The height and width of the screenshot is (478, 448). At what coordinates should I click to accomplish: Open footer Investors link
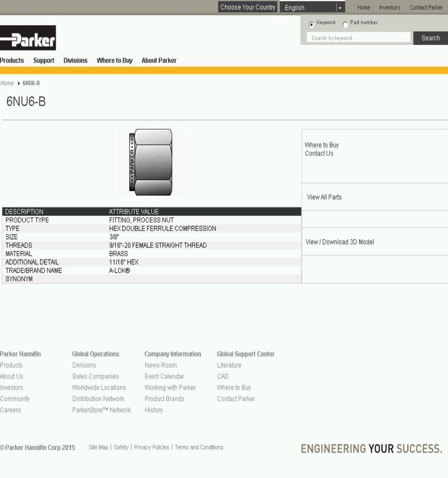(12, 388)
